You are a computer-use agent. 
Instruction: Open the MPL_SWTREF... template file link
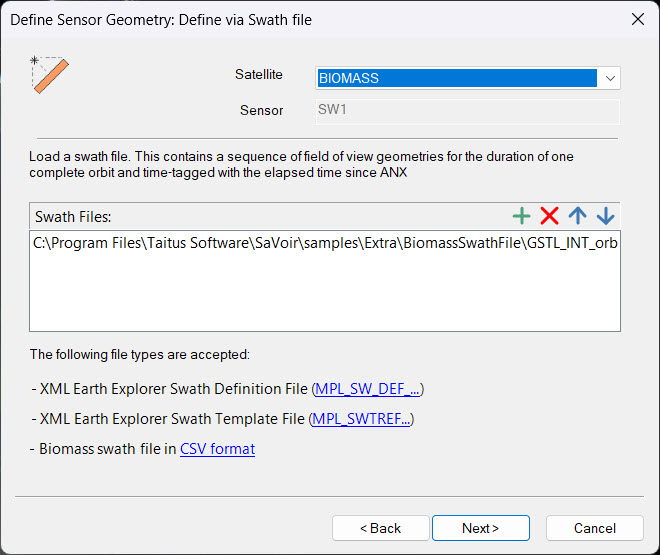tap(362, 419)
